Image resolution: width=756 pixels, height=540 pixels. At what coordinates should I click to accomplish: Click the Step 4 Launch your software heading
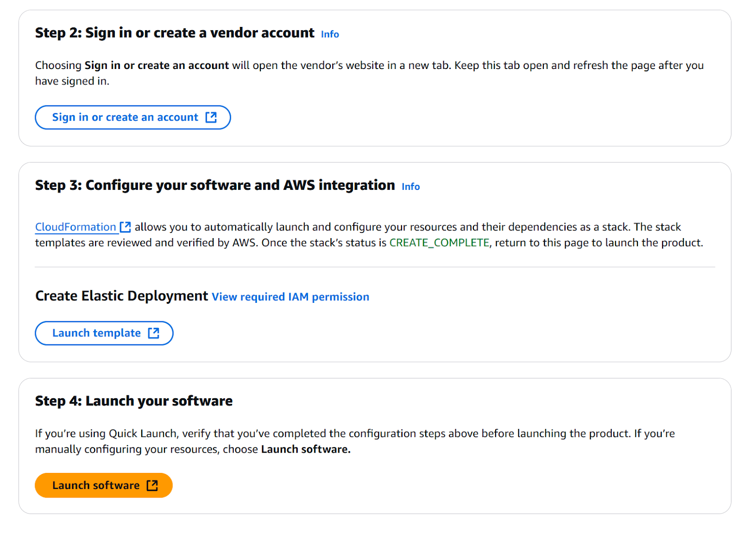coord(134,401)
